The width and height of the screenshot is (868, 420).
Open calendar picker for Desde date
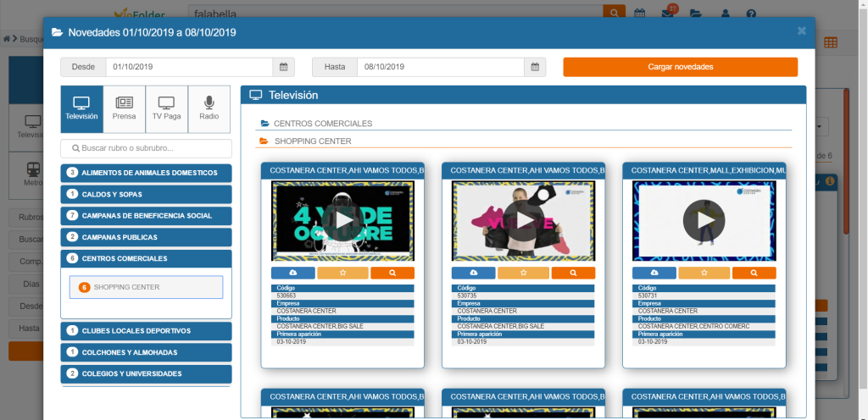283,67
